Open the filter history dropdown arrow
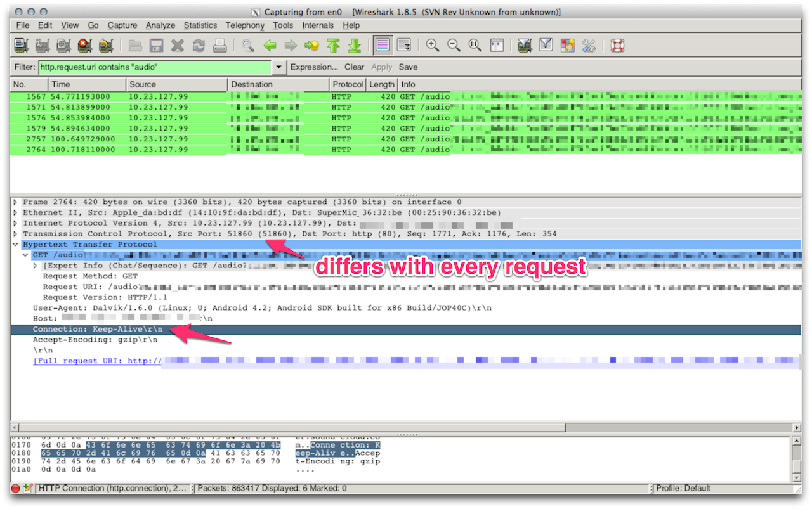The width and height of the screenshot is (812, 509). (x=279, y=67)
